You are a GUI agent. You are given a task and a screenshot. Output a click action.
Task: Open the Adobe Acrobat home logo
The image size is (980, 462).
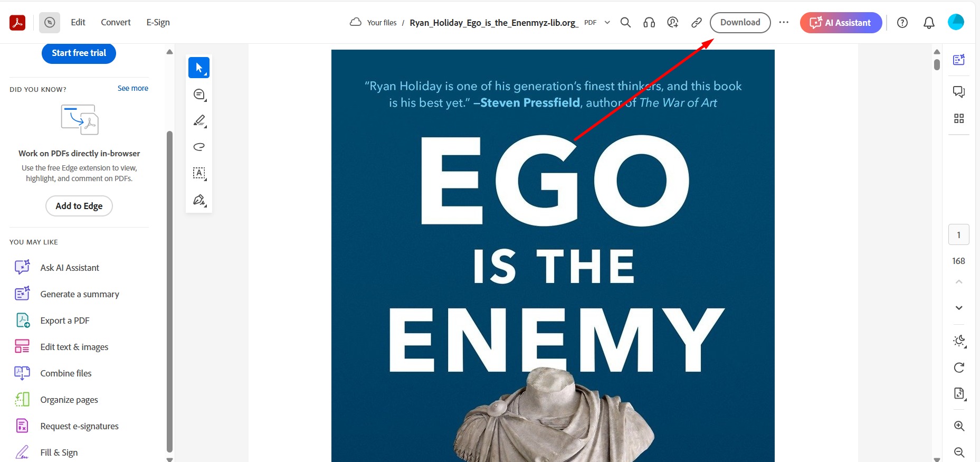pos(17,23)
